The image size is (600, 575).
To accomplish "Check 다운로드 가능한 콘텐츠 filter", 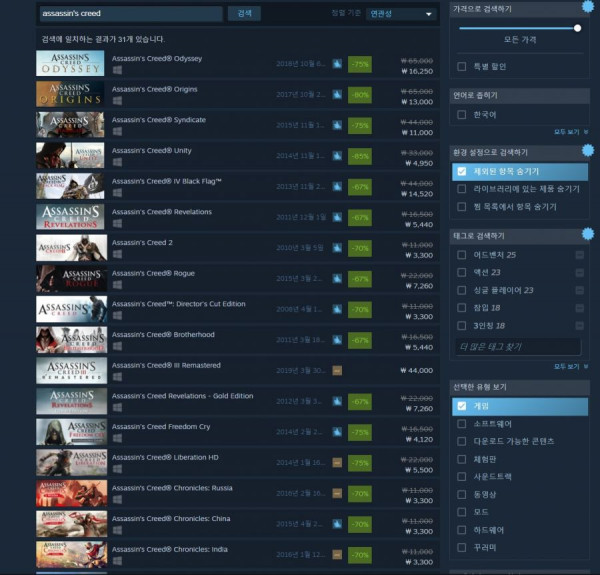I will click(462, 441).
